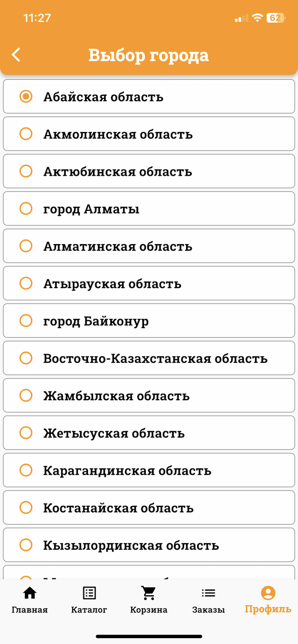298x644 pixels.
Task: Open the Каталог catalog icon
Action: tap(89, 593)
